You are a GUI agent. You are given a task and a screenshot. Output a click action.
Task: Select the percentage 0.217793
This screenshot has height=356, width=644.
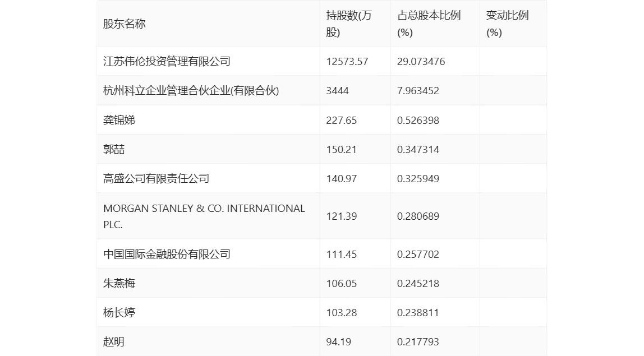(418, 341)
